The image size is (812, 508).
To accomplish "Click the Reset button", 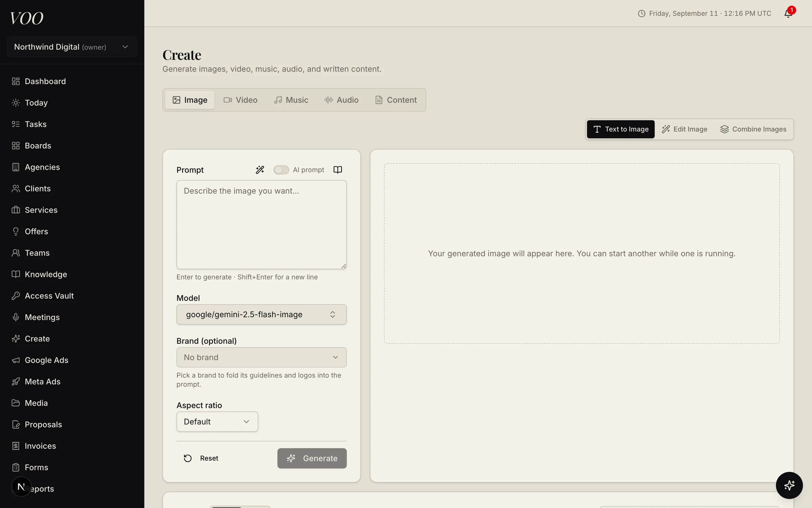I will tap(201, 458).
